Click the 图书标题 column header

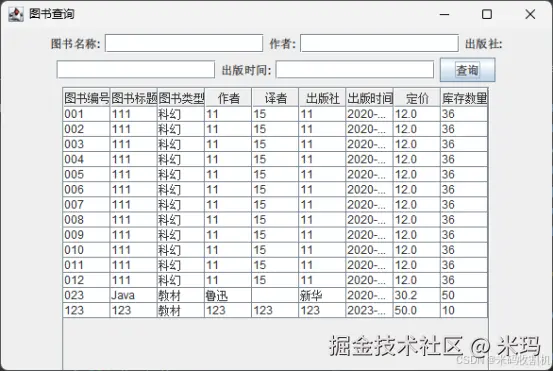[x=134, y=98]
